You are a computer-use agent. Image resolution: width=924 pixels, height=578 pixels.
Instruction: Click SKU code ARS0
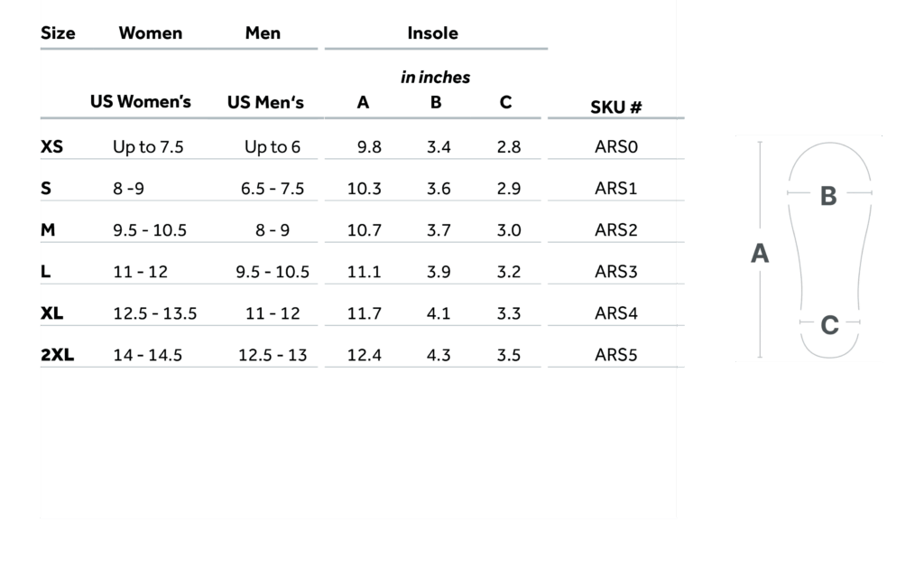click(616, 146)
